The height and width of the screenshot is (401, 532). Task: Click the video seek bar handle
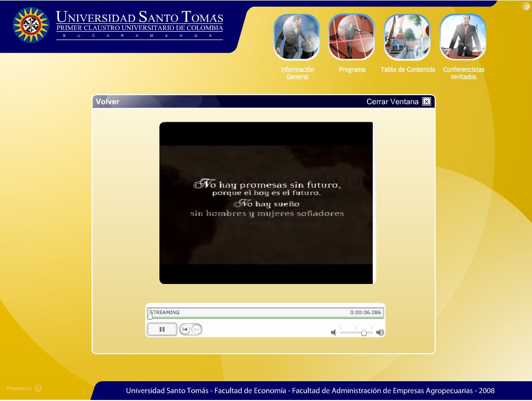150,316
